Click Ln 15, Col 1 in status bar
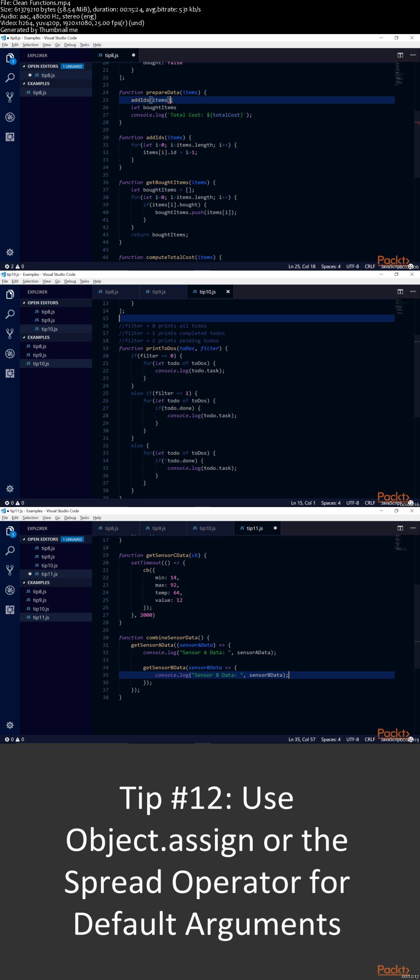This screenshot has width=420, height=980. pyautogui.click(x=303, y=503)
